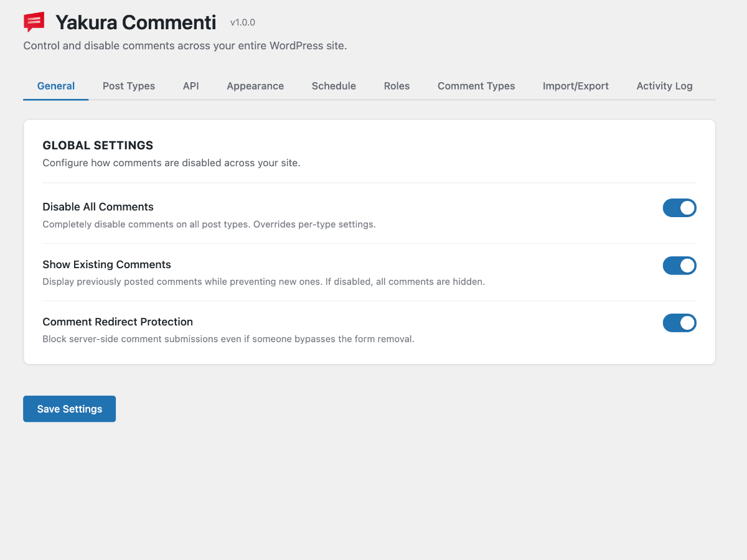Click the Yakura Commenti title text
This screenshot has height=560, width=747.
coord(136,22)
